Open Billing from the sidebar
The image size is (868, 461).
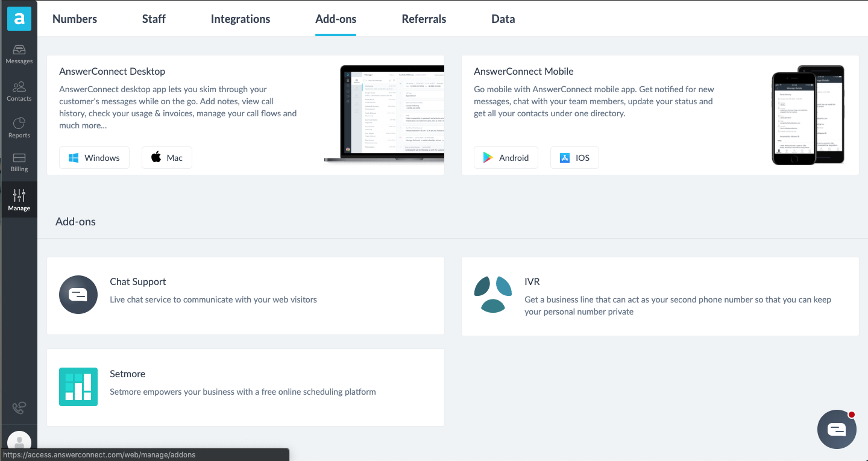[x=19, y=162]
